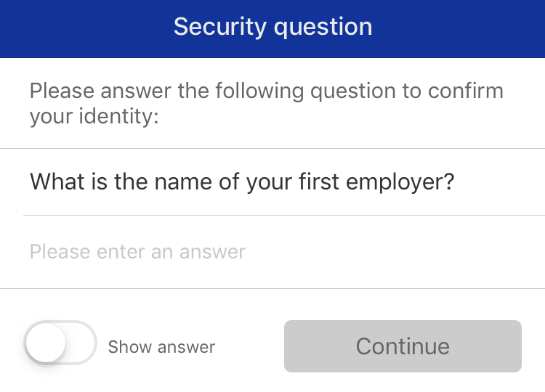Click the 'Show answer' label text

pos(161,347)
